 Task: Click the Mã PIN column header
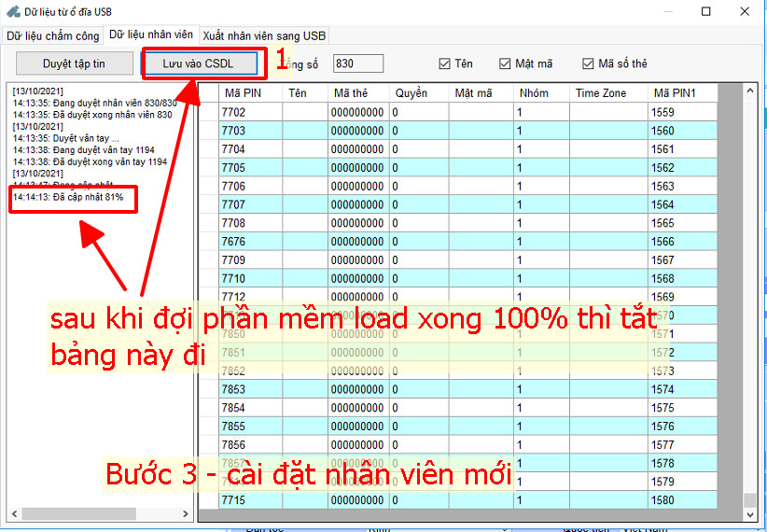pos(250,93)
